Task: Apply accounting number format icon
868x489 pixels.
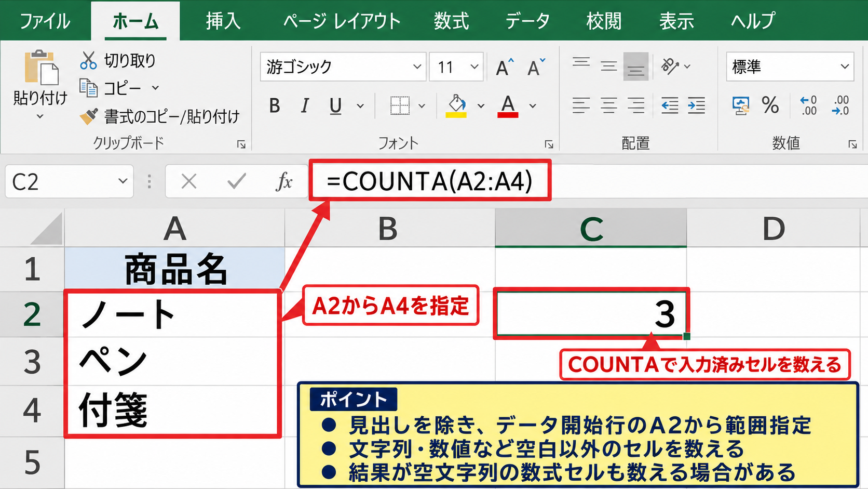Action: tap(741, 105)
